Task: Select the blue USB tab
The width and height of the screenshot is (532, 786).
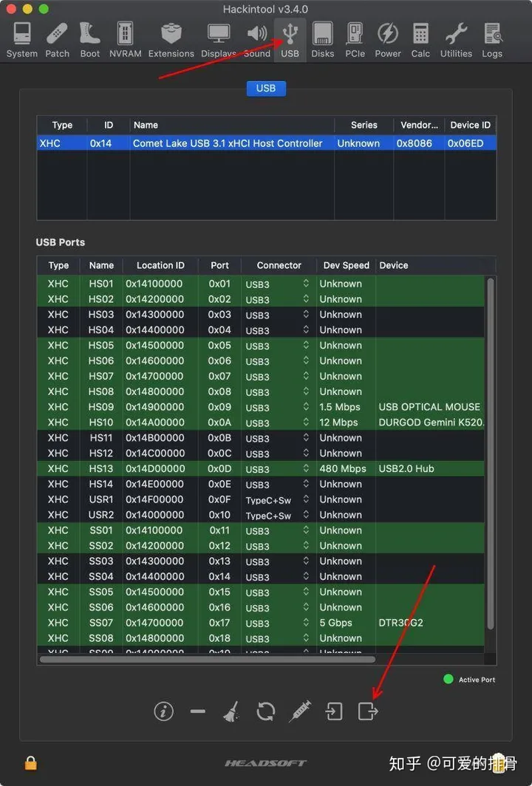Action: [266, 88]
